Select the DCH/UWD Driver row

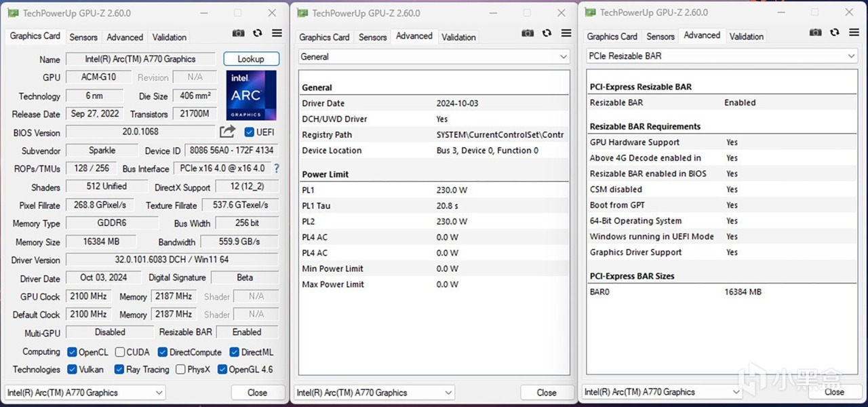(x=434, y=119)
